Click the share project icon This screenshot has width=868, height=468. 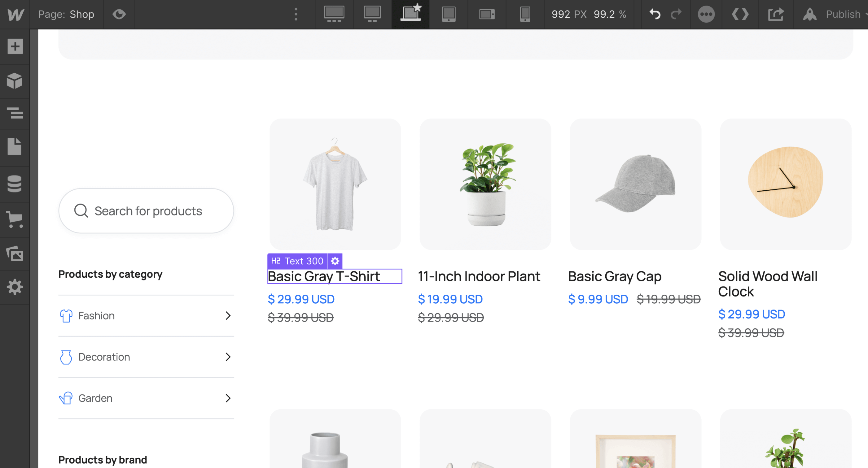point(776,14)
